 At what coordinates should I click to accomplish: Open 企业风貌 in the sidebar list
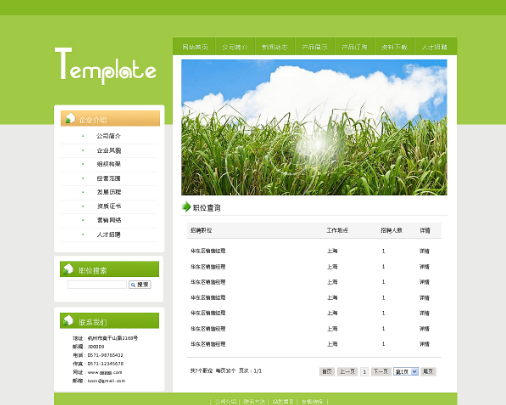109,150
